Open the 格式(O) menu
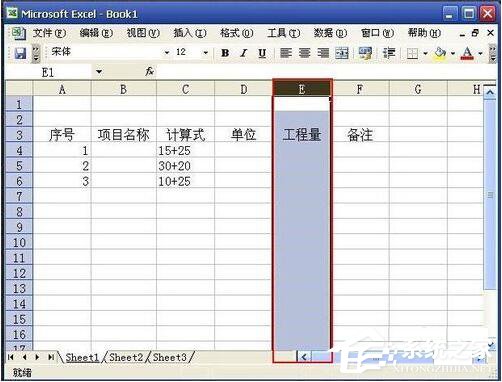 (237, 33)
